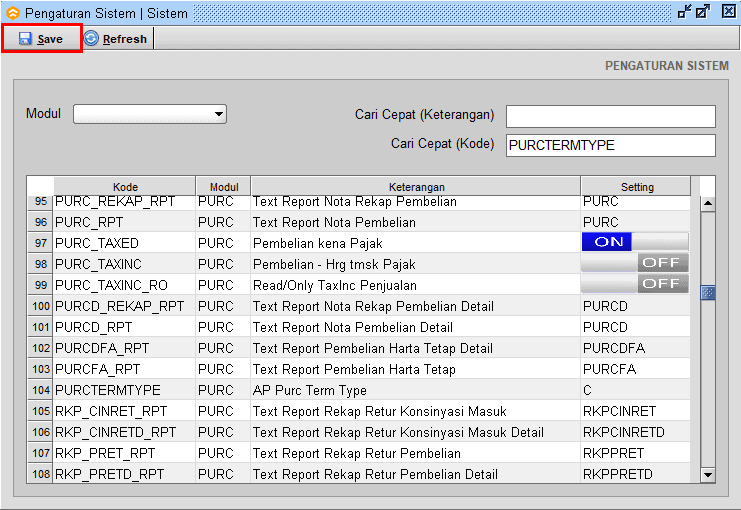Close the Pengaturan Sistem window
Screen dimensions: 741x510
[x=729, y=11]
